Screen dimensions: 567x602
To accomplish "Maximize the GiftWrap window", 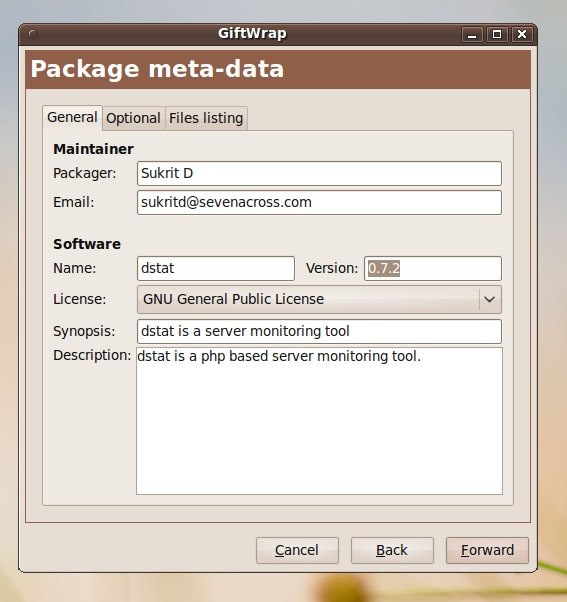I will (497, 35).
